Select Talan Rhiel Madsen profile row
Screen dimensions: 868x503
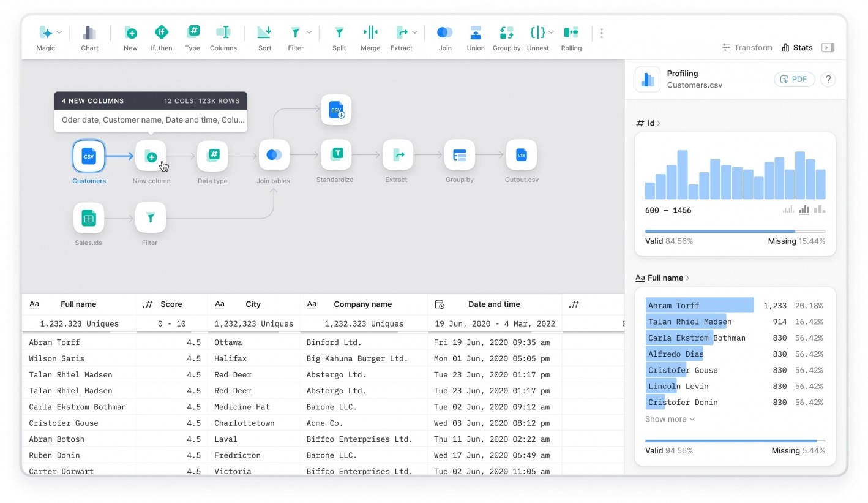(x=735, y=322)
